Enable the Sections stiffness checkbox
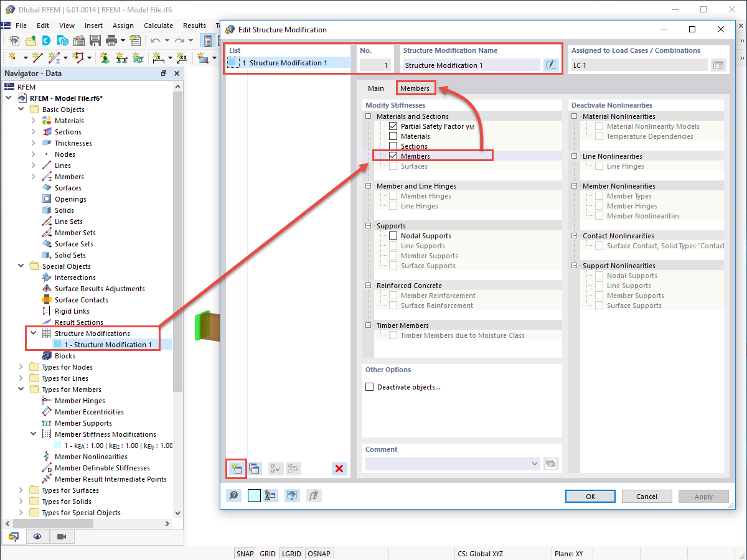 click(x=394, y=146)
